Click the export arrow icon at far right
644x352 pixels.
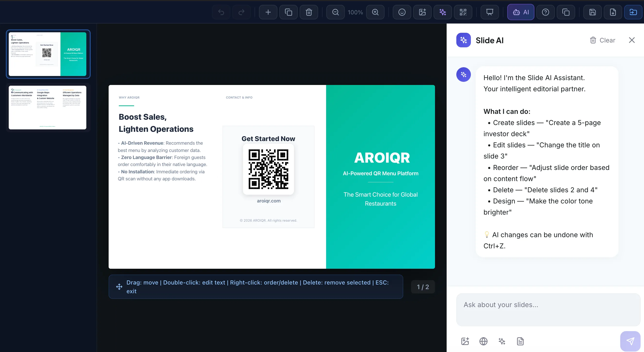[x=633, y=12]
